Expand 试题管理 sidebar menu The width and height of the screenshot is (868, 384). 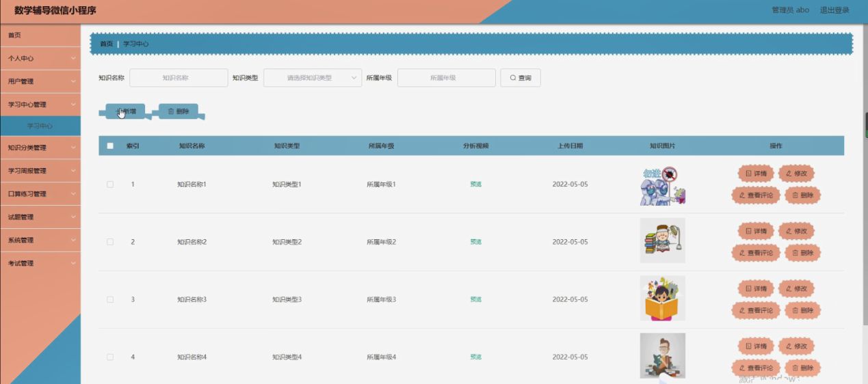coord(40,217)
